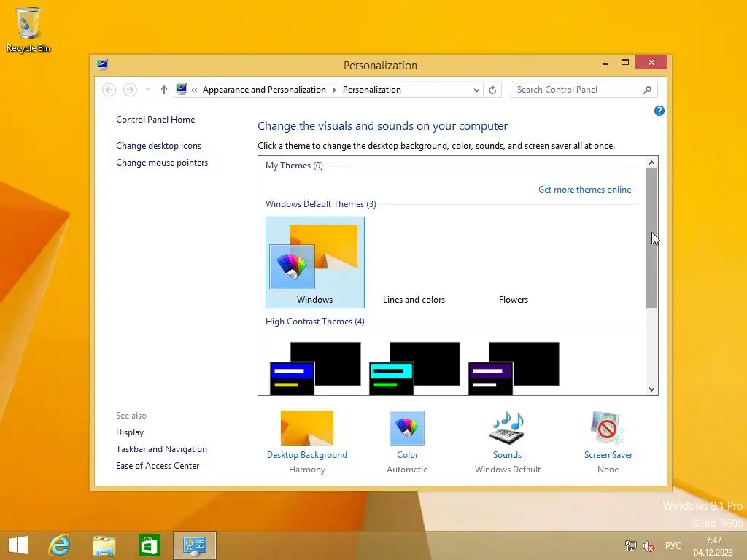Viewport: 747px width, 560px height.
Task: Refresh the Personalization page
Action: pyautogui.click(x=492, y=90)
